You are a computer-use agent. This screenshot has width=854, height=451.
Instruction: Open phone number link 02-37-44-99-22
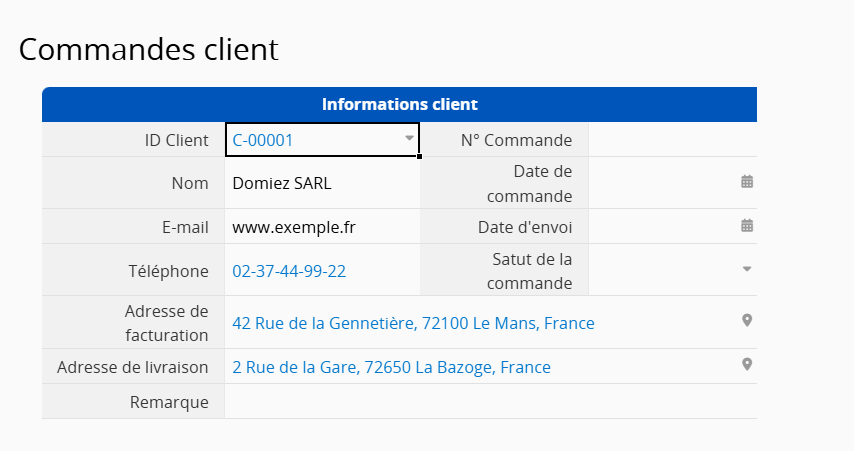(289, 271)
